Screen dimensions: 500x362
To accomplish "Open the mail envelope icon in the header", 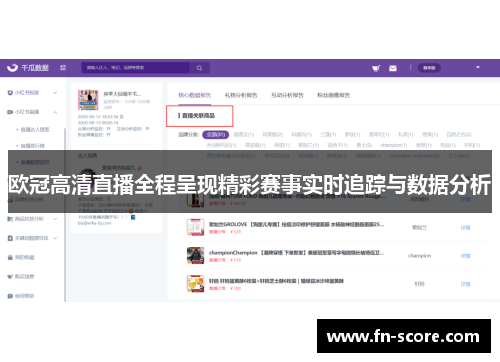I will click(393, 68).
